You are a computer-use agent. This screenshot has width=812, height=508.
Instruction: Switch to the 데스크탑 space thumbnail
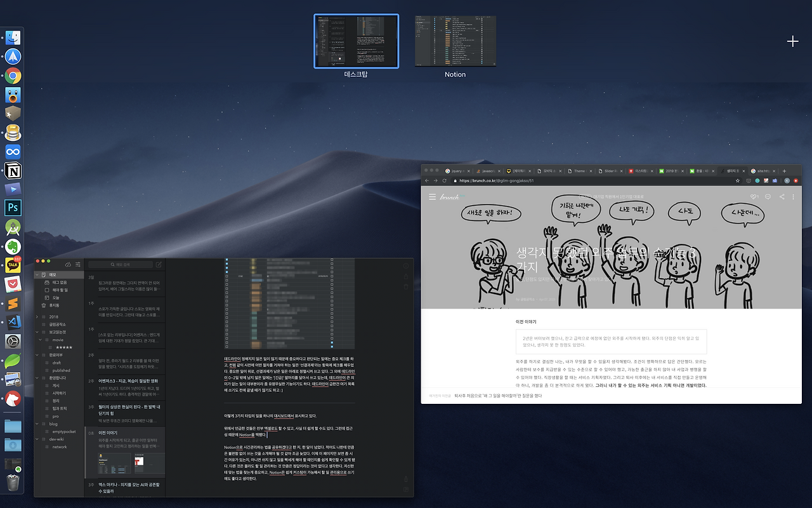[x=357, y=41]
